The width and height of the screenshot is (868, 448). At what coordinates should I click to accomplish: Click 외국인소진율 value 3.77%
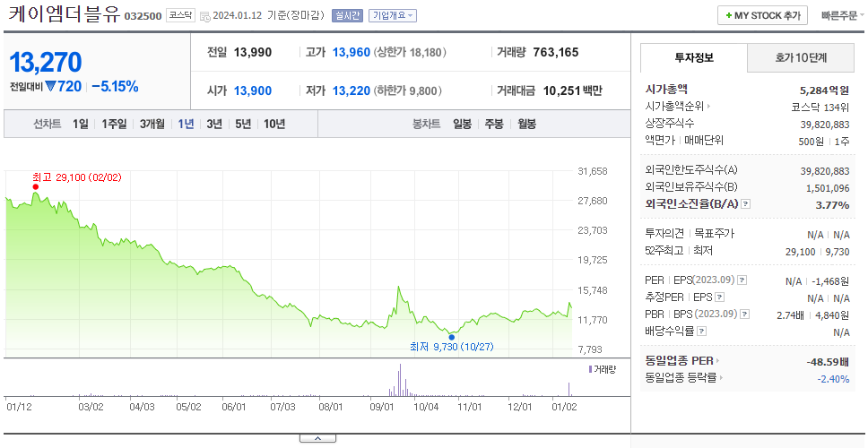832,205
